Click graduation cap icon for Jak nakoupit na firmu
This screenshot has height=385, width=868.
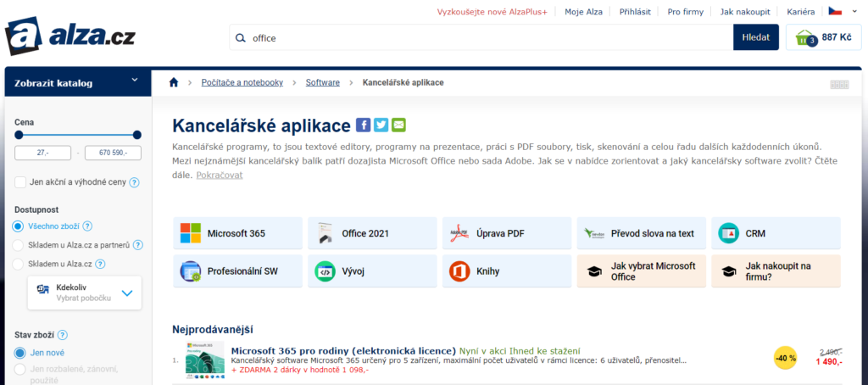[729, 271]
